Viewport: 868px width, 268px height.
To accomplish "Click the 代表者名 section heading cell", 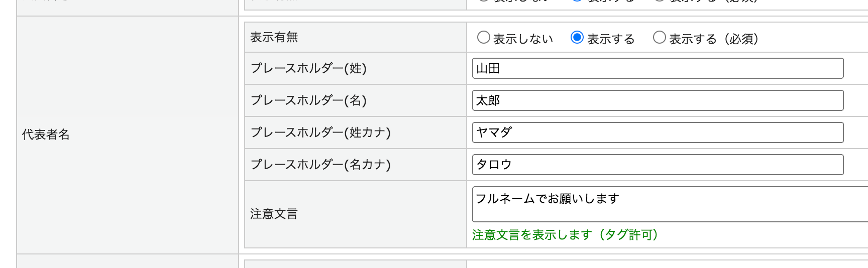I will point(46,135).
